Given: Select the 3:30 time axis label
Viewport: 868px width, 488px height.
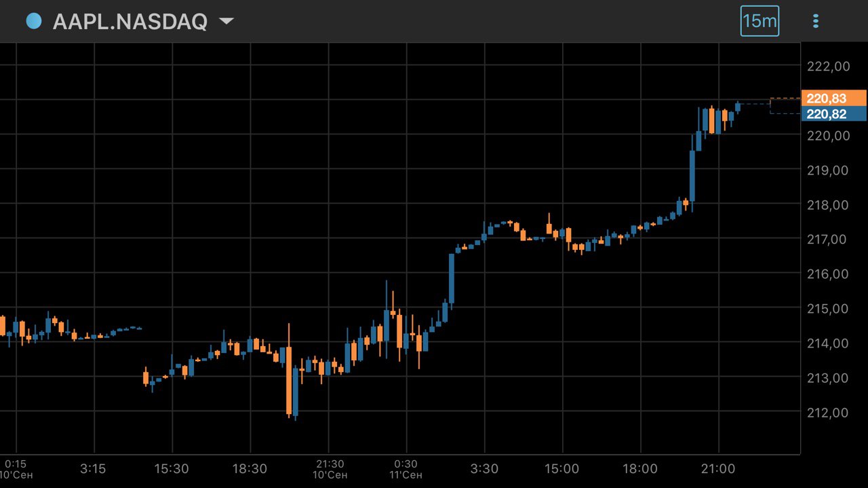Looking at the screenshot, I should click(x=484, y=469).
